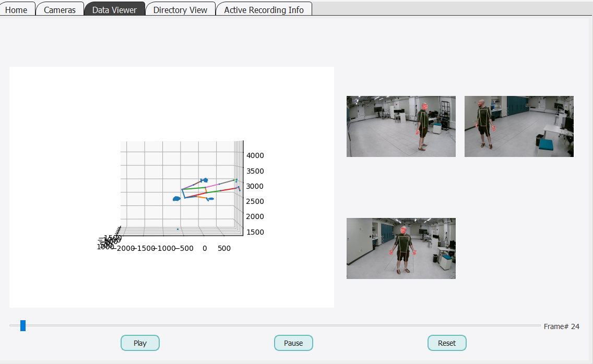Image resolution: width=593 pixels, height=364 pixels.
Task: Select the top-right camera view thumbnail
Action: 519,126
